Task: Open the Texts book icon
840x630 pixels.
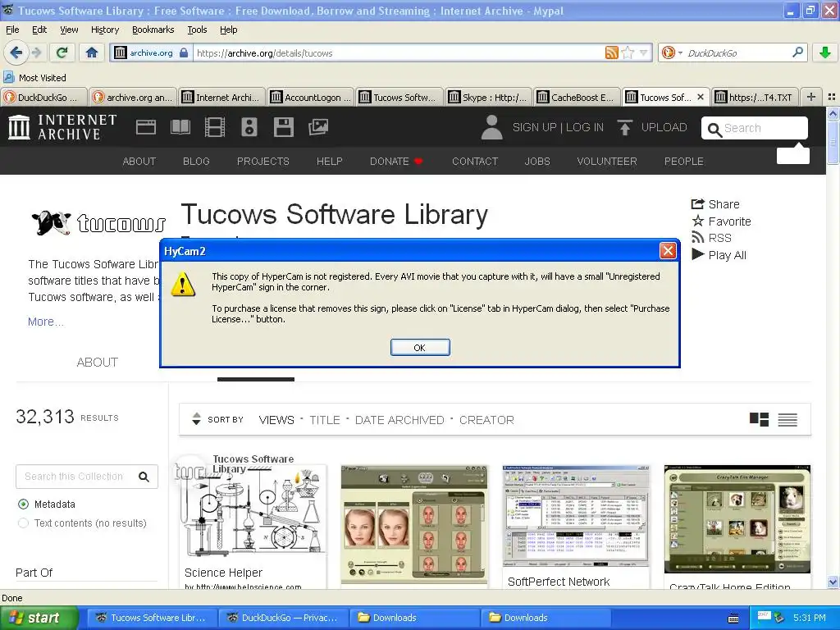Action: [180, 127]
